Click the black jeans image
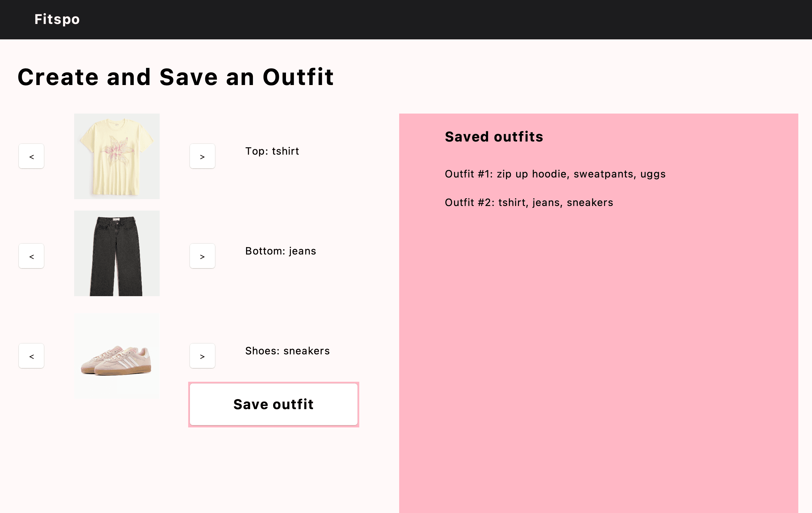 (x=117, y=253)
